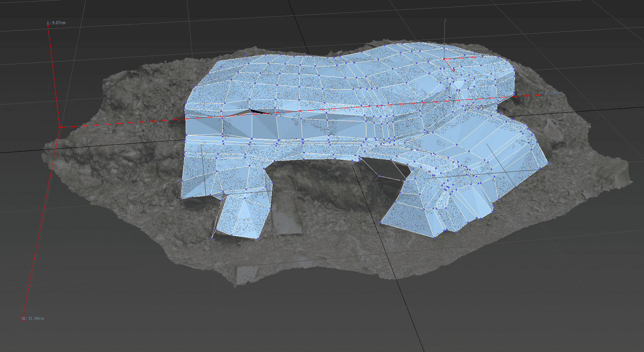This screenshot has width=644, height=352.
Task: Select the lowest vertex on the left leg
Action: click(211, 238)
